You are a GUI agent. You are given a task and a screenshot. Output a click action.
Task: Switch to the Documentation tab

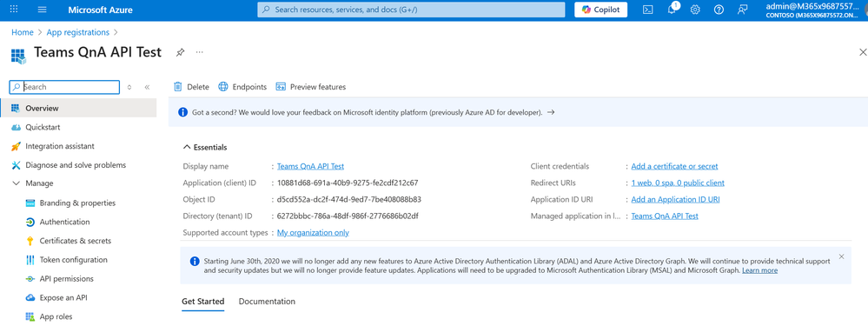coord(267,302)
